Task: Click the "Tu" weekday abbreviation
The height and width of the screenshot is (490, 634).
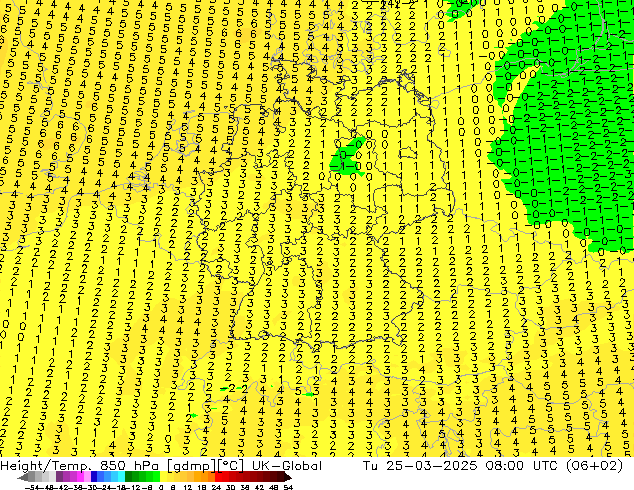Action: click(370, 466)
